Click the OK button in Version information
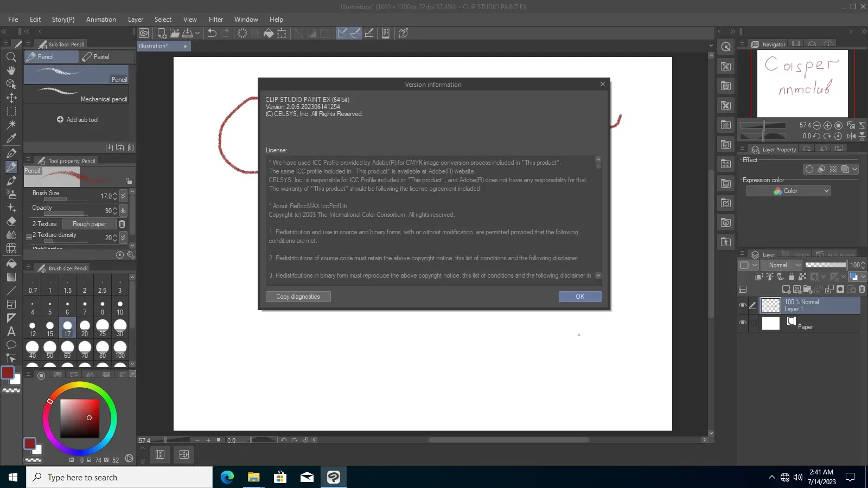868x488 pixels. (580, 297)
